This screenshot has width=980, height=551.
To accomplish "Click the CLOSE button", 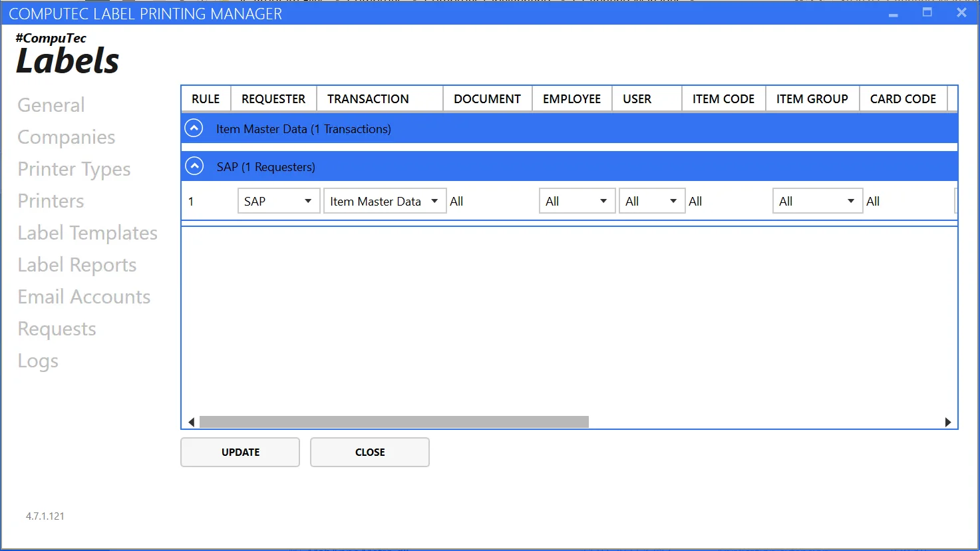I will pos(369,452).
